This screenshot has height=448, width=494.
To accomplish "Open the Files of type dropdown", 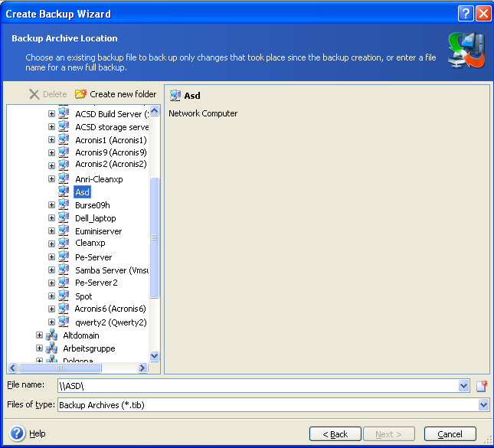I will point(483,404).
